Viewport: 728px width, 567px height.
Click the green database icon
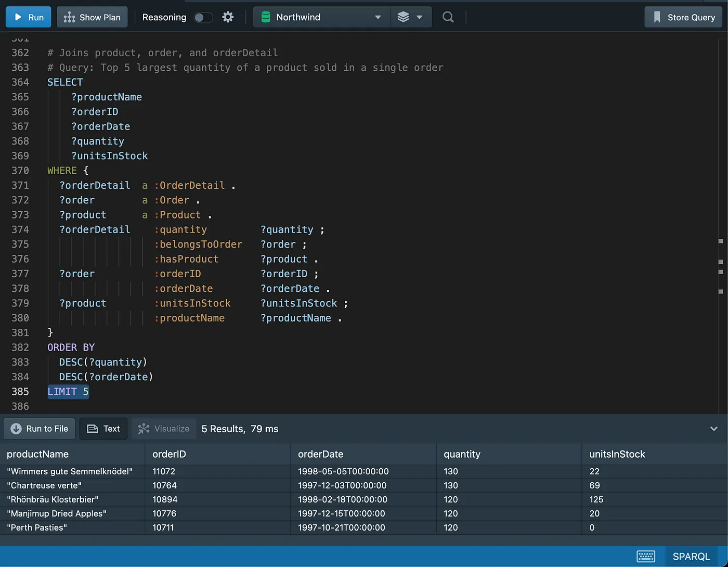point(266,17)
